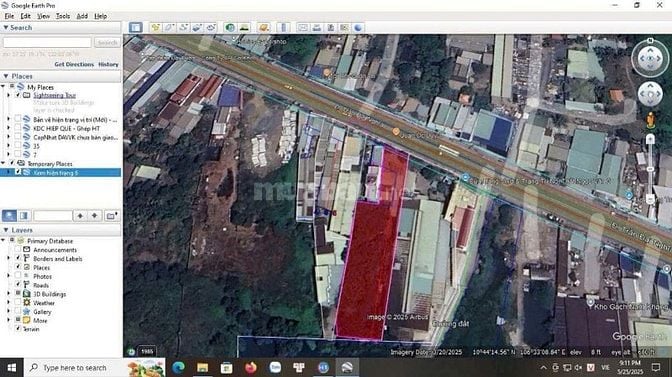672x377 pixels.
Task: Open the planets switcher icon
Action: tap(264, 28)
